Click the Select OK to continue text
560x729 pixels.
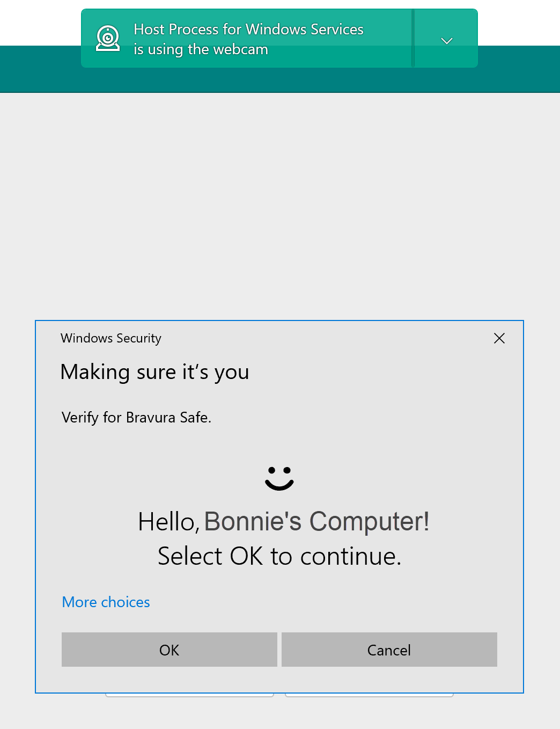(279, 556)
